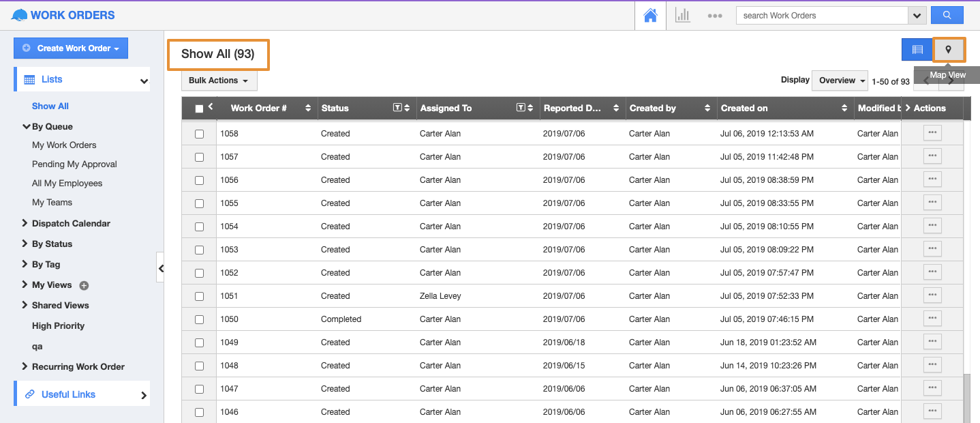Open the reports bar chart icon
This screenshot has width=980, height=423.
pos(682,16)
